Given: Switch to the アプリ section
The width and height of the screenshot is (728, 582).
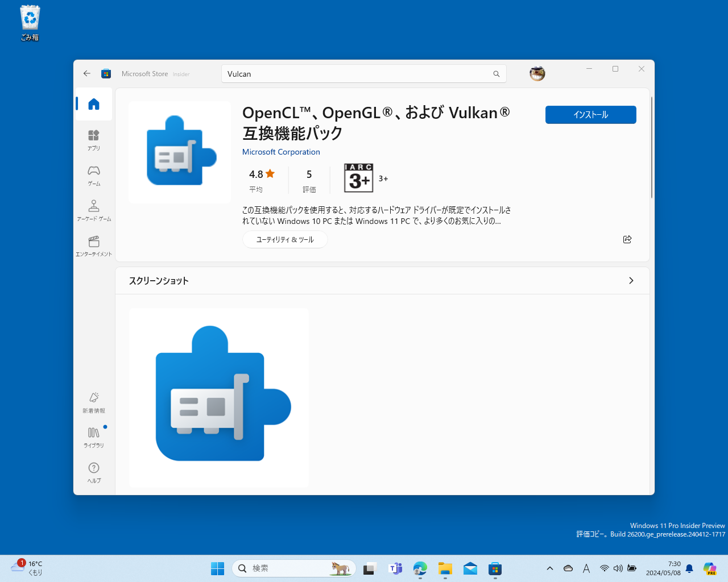Looking at the screenshot, I should (94, 140).
